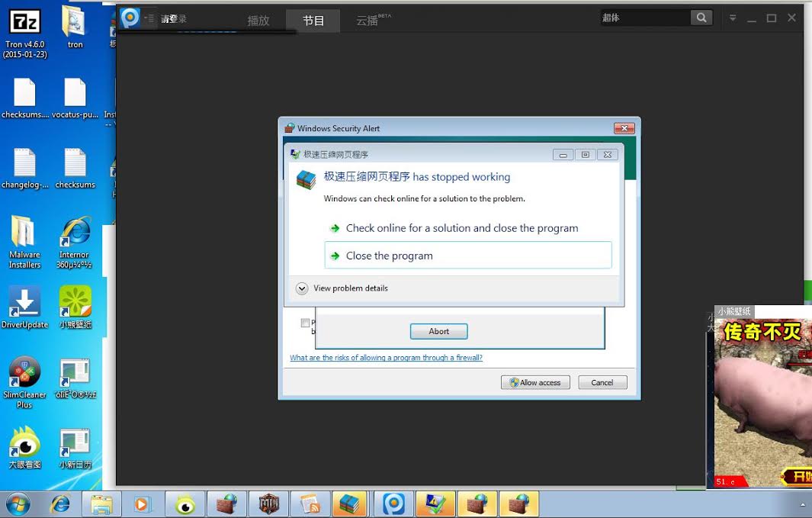Click inside the 超体 search field
Image resolution: width=812 pixels, height=518 pixels.
pyautogui.click(x=648, y=17)
